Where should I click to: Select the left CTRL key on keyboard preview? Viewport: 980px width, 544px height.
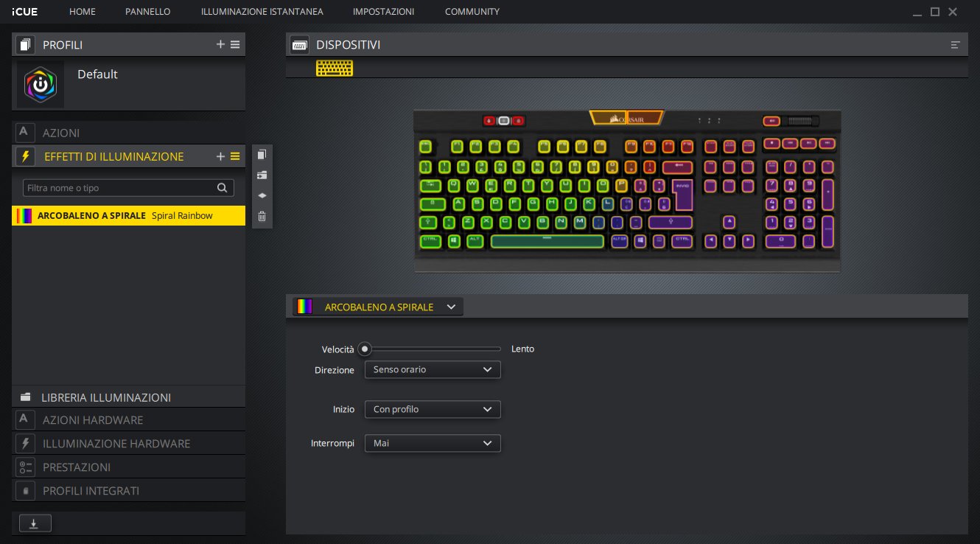tap(430, 241)
